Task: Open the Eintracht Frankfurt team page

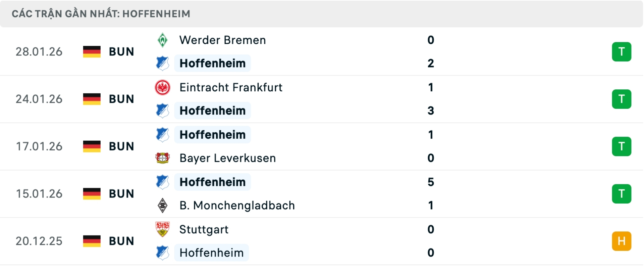Action: click(231, 87)
